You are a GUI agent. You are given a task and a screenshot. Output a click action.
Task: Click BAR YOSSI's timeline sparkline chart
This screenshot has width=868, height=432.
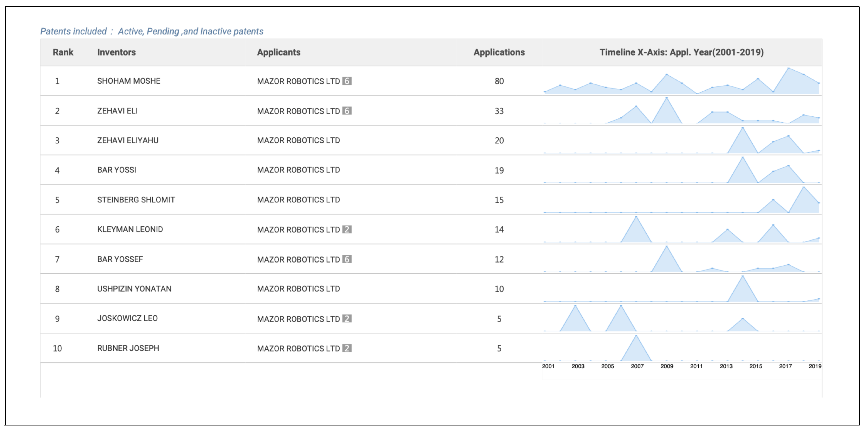tap(681, 170)
